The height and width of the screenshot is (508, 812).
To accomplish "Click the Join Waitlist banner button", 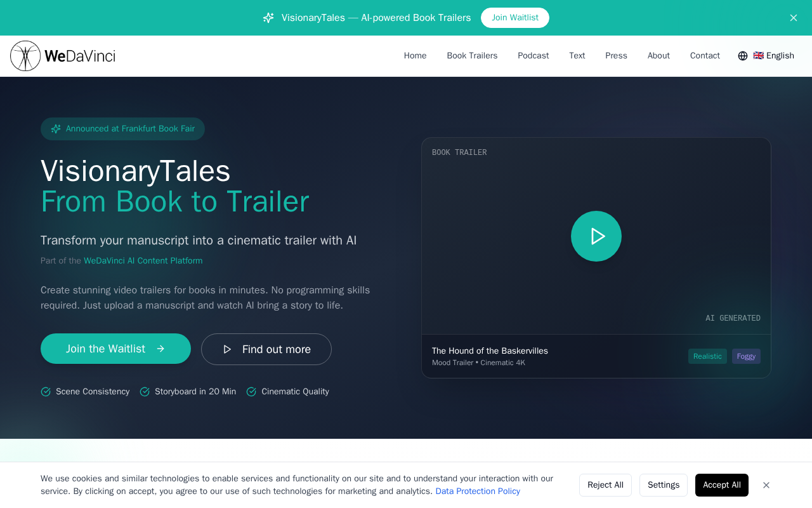I will (515, 18).
